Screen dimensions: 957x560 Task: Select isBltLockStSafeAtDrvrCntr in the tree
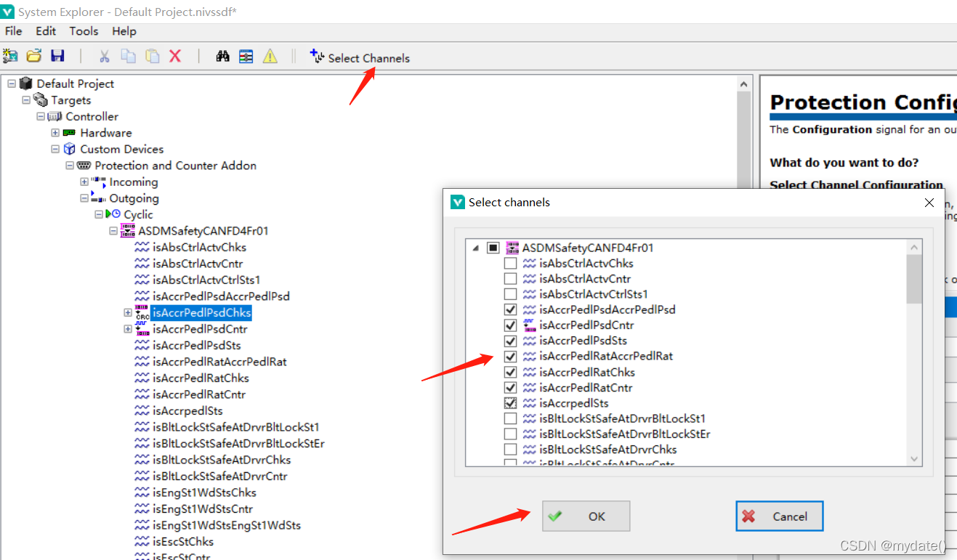coord(220,476)
